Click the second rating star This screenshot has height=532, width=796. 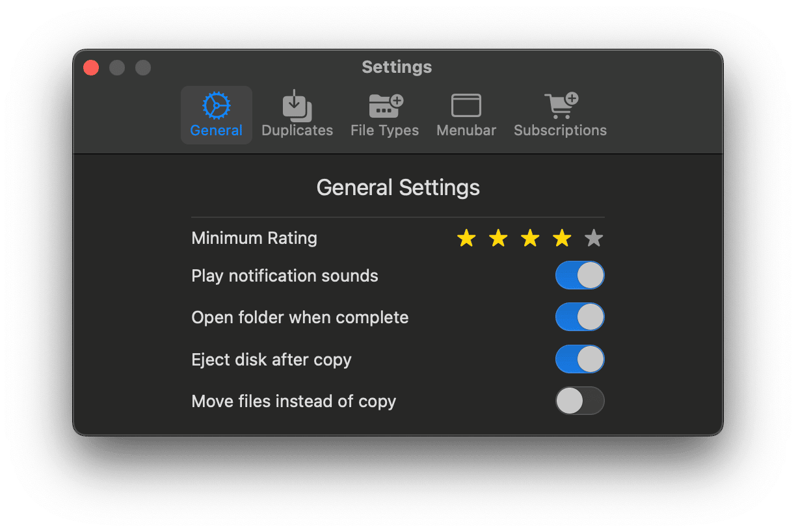pos(497,238)
